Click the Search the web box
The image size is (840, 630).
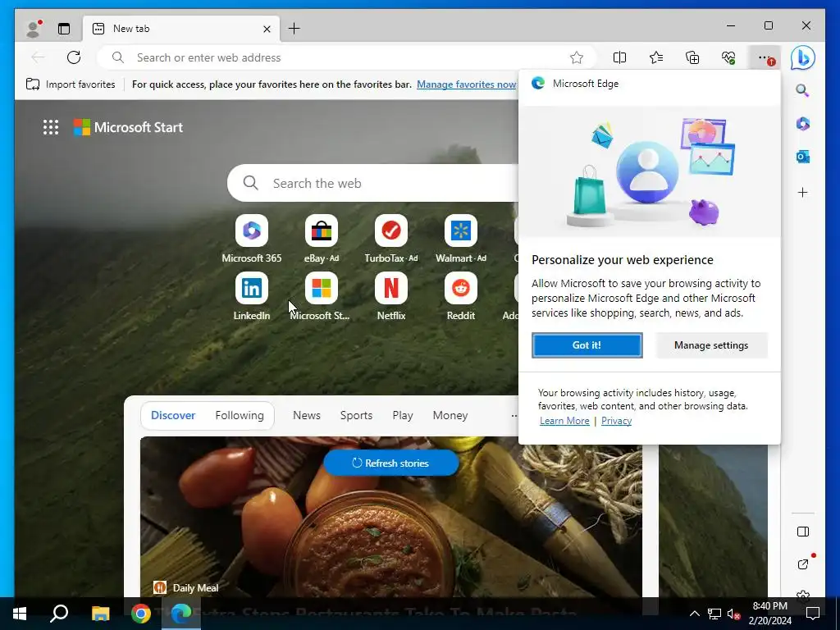(372, 183)
